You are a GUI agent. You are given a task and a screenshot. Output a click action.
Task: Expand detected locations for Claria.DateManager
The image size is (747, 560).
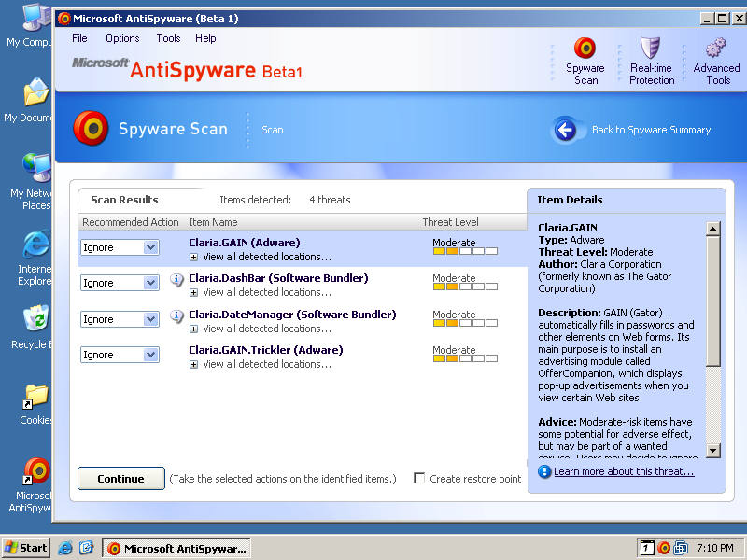coord(193,329)
